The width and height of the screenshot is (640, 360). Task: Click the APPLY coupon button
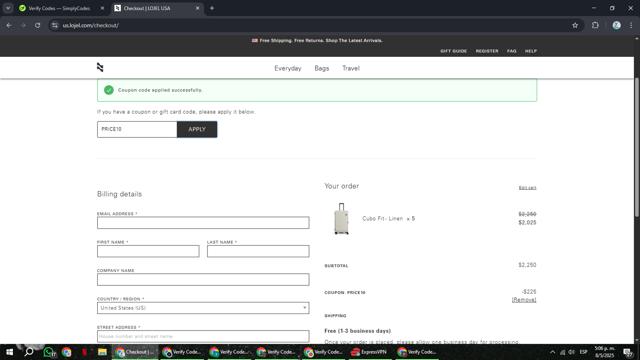click(197, 129)
